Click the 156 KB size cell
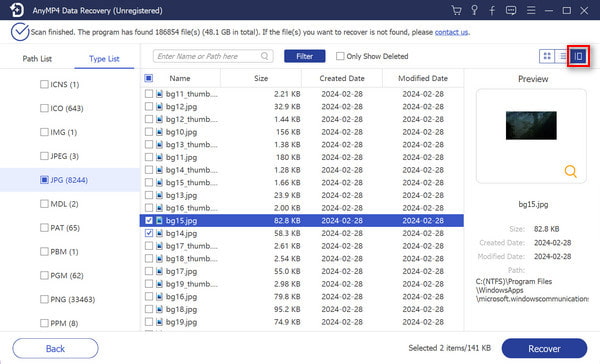The width and height of the screenshot is (600, 364). tap(288, 132)
